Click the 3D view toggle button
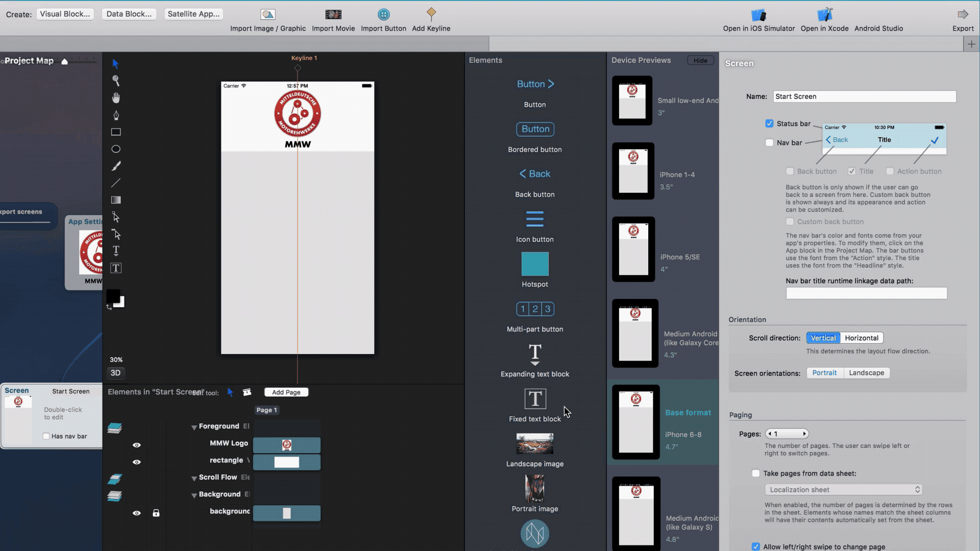The width and height of the screenshot is (980, 551). tap(115, 372)
